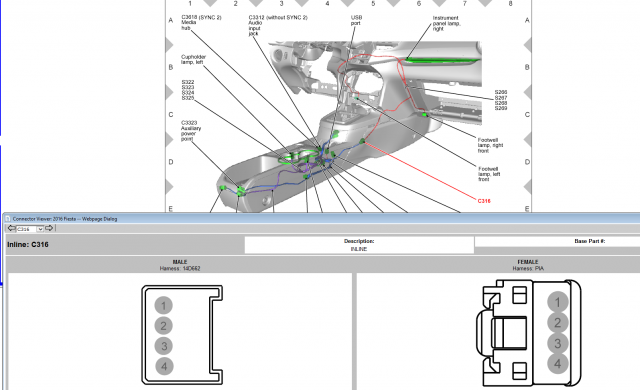Select pin 4 on the female connector

pyautogui.click(x=558, y=363)
